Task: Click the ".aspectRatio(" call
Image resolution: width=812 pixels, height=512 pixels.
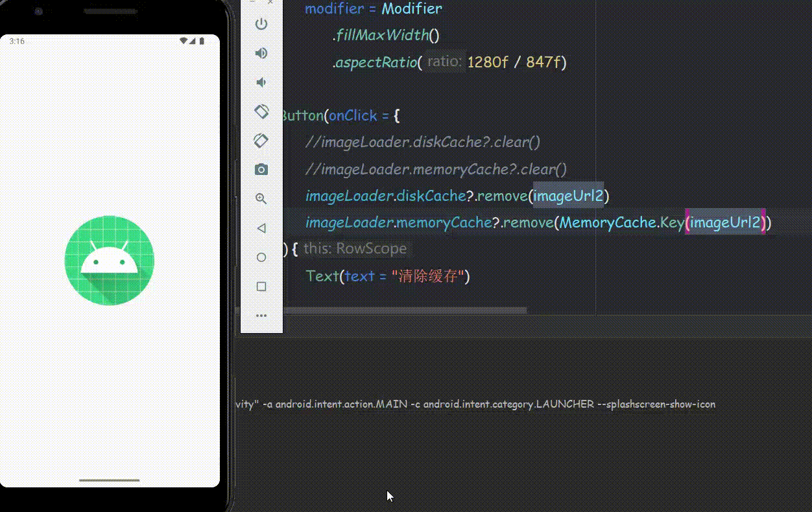Action: point(377,62)
